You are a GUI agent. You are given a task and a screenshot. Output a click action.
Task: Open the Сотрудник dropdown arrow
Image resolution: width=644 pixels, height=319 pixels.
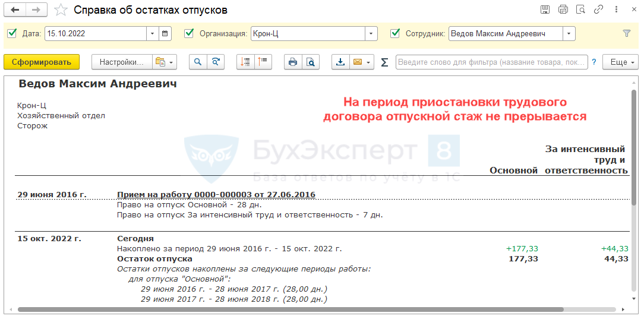[x=569, y=34]
